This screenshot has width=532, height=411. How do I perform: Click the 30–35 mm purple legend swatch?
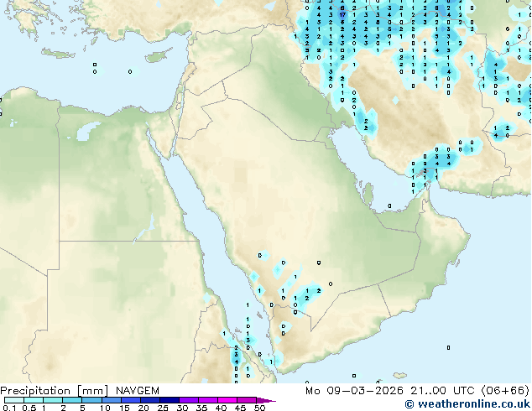(188, 400)
